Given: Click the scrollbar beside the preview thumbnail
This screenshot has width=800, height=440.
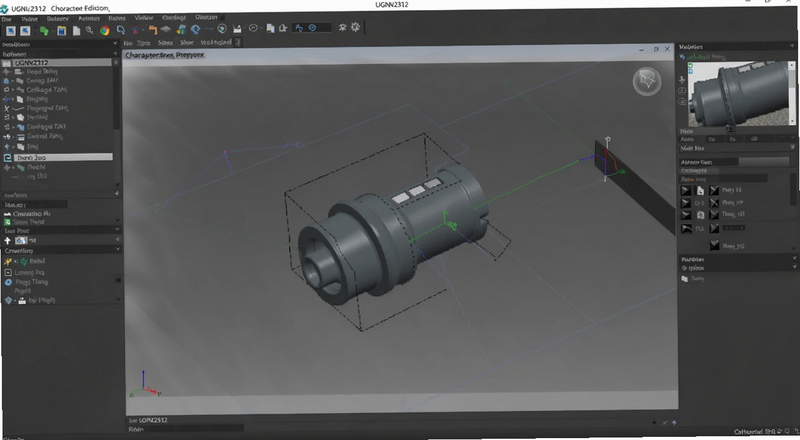Looking at the screenshot, I should tap(792, 93).
